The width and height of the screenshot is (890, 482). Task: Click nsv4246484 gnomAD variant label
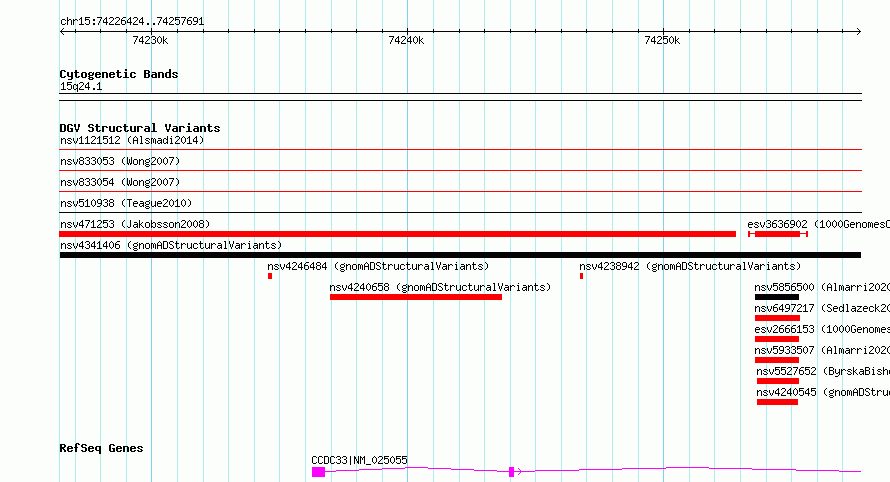(378, 266)
